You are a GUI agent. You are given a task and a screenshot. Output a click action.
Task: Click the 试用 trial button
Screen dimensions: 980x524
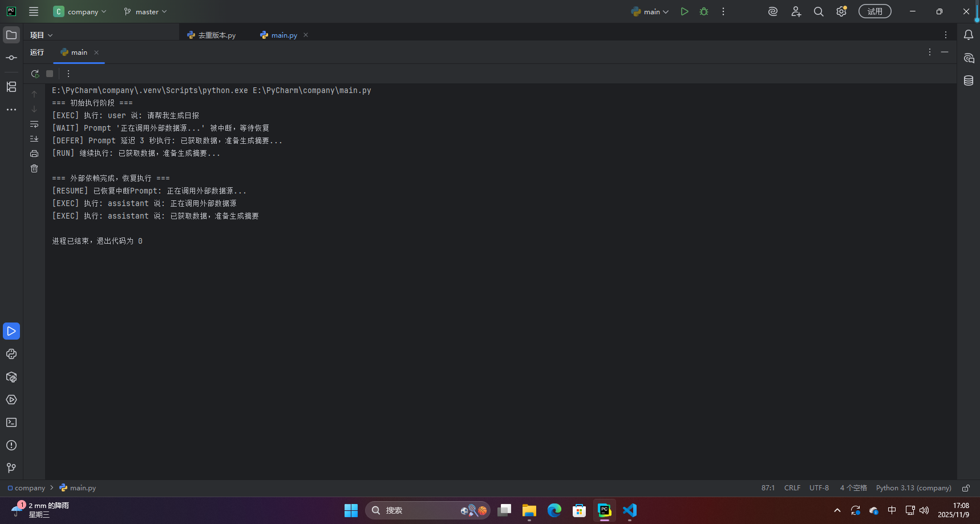[x=875, y=11]
